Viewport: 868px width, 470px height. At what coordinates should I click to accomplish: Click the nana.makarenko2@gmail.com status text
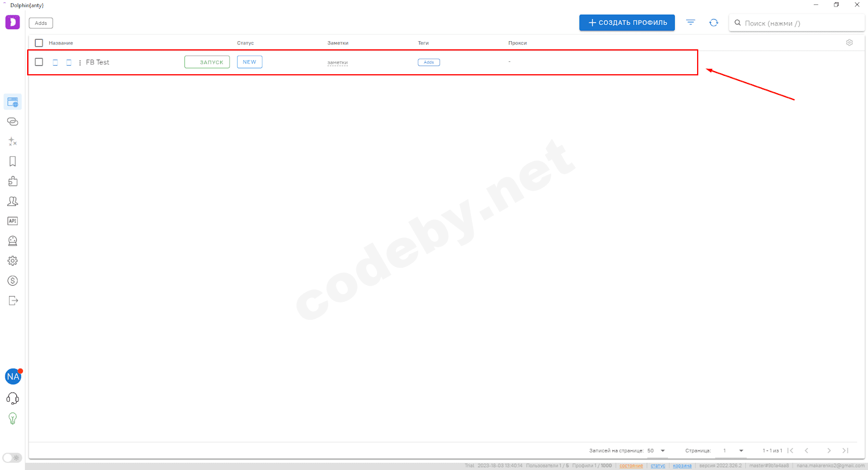pos(831,466)
